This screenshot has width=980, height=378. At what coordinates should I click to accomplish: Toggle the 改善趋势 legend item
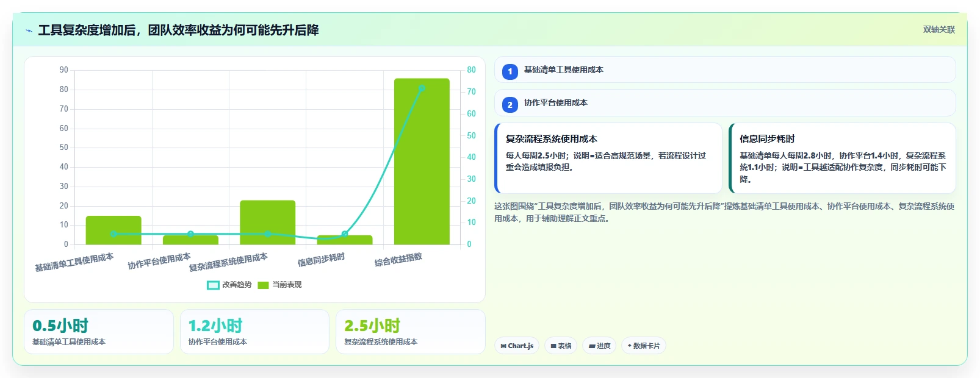229,285
